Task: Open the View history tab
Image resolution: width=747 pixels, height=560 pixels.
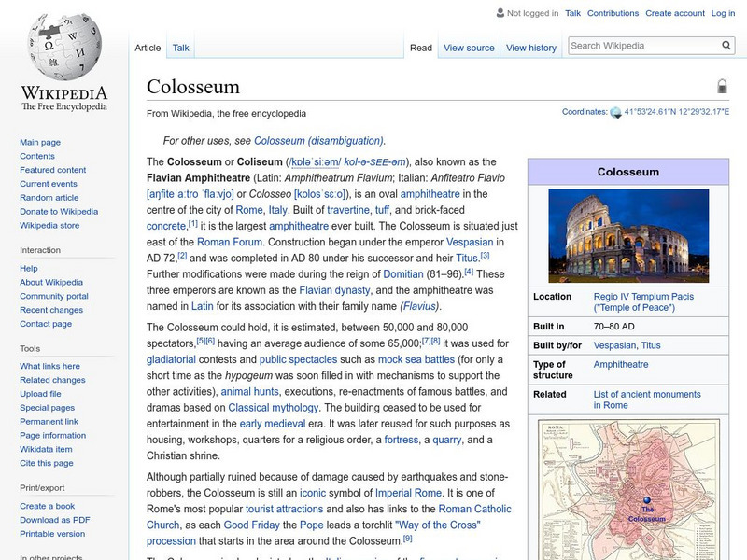Action: click(x=532, y=48)
